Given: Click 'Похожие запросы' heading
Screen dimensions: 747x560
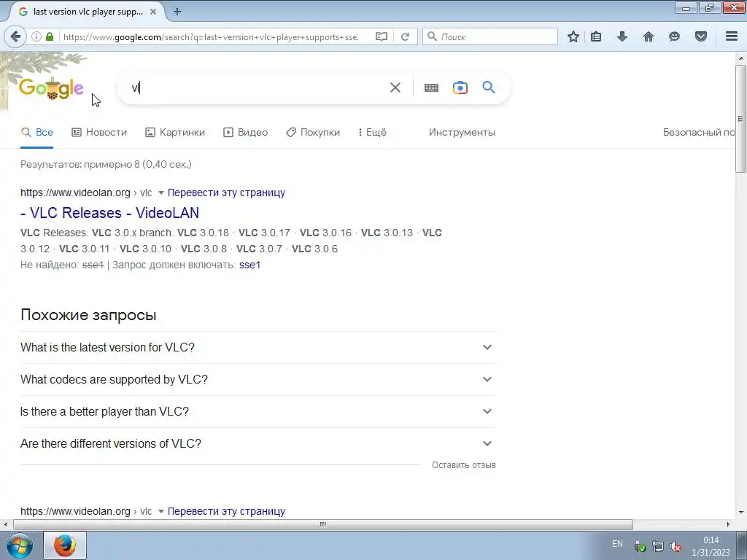Looking at the screenshot, I should click(x=88, y=315).
